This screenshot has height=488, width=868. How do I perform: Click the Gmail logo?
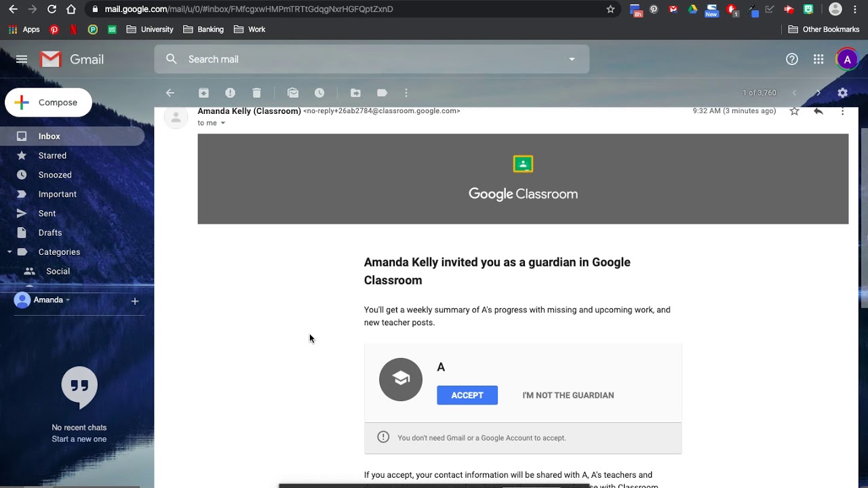(x=72, y=60)
